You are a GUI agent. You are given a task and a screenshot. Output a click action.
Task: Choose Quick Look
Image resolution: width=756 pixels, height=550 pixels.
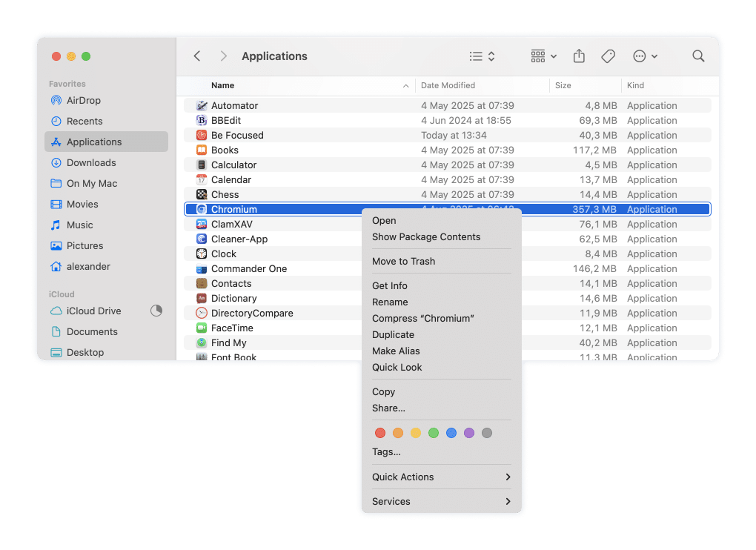441,368
